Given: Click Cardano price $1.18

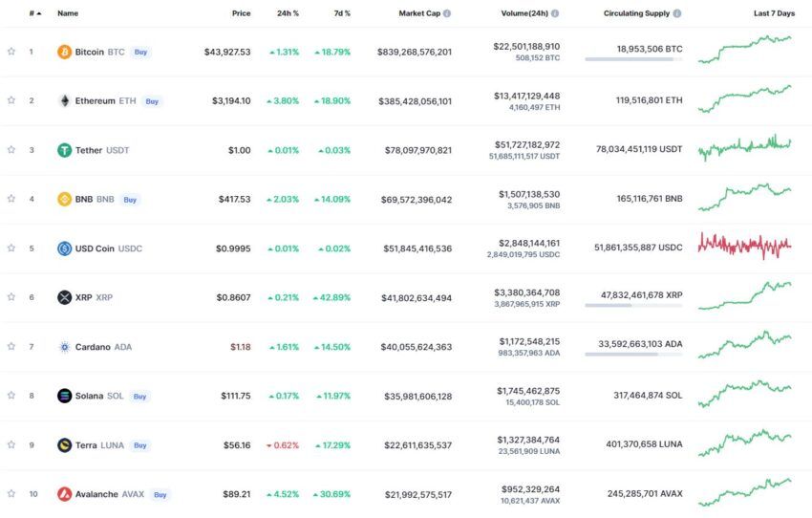Looking at the screenshot, I should coord(241,347).
